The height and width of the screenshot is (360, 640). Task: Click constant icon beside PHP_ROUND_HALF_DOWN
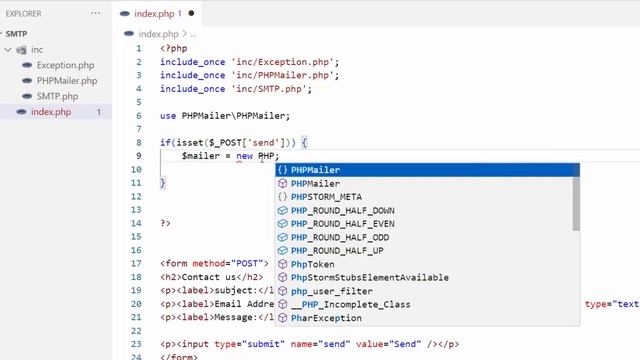[282, 210]
